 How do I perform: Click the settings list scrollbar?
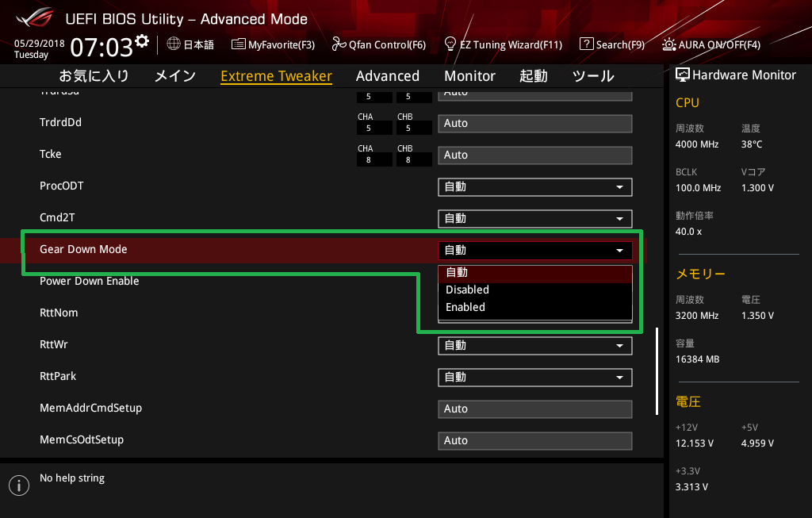pyautogui.click(x=657, y=371)
